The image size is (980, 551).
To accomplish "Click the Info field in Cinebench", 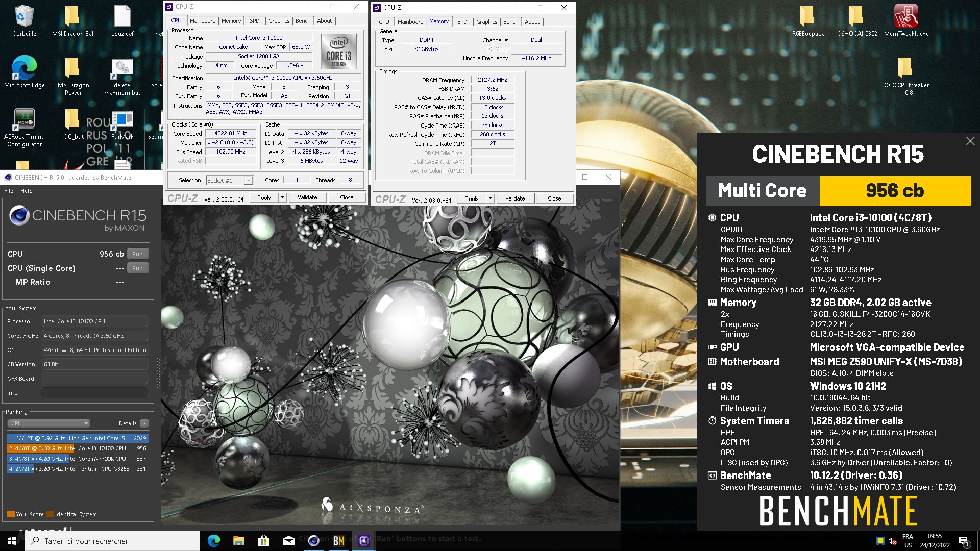I will (x=95, y=393).
